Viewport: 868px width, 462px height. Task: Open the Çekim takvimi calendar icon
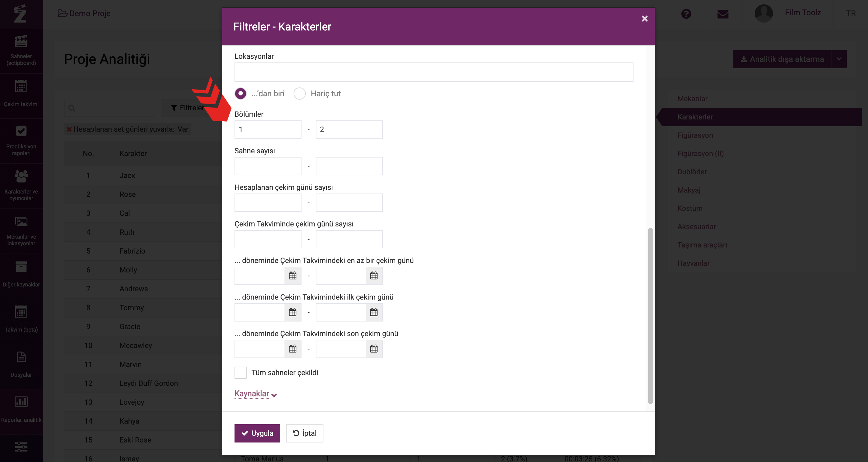(21, 87)
